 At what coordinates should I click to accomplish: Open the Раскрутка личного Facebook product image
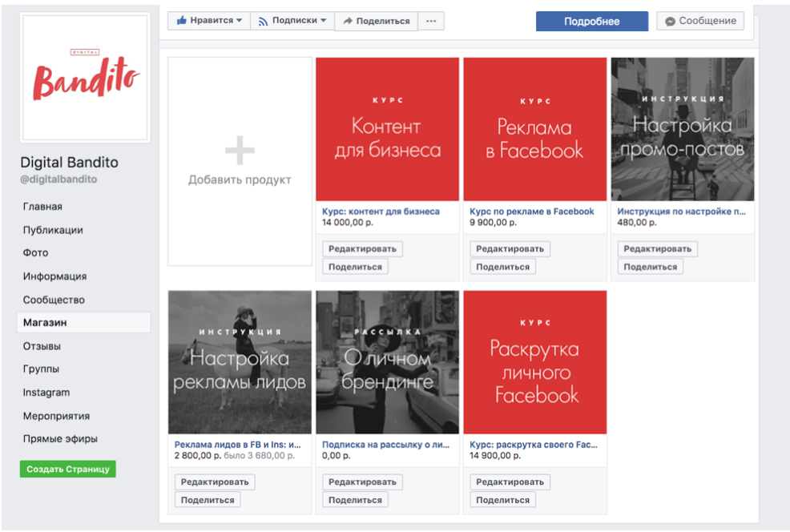click(535, 362)
